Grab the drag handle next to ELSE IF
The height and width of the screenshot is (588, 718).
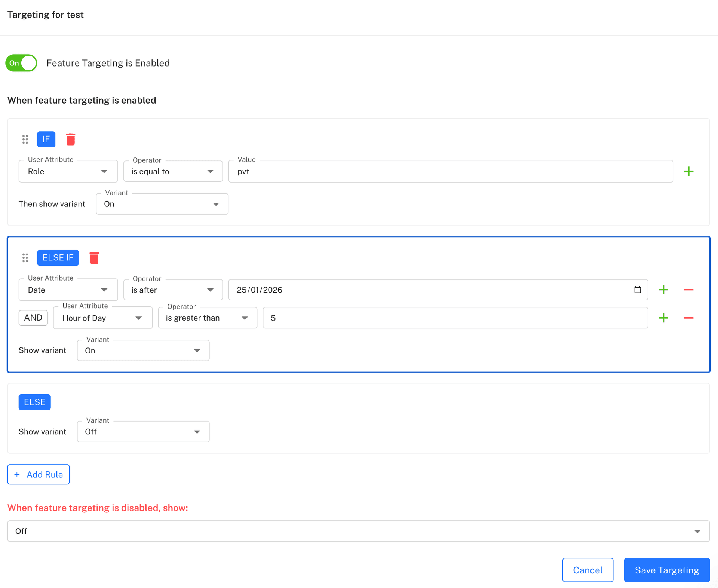(25, 258)
